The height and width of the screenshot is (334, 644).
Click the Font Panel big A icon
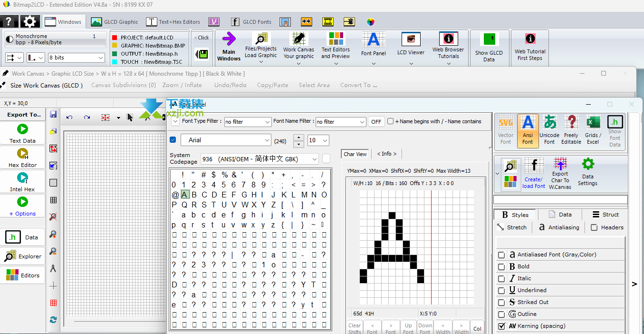(373, 40)
